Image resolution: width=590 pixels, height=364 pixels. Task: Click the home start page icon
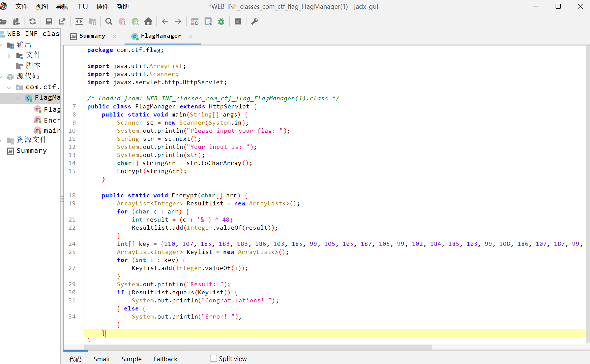(x=148, y=22)
